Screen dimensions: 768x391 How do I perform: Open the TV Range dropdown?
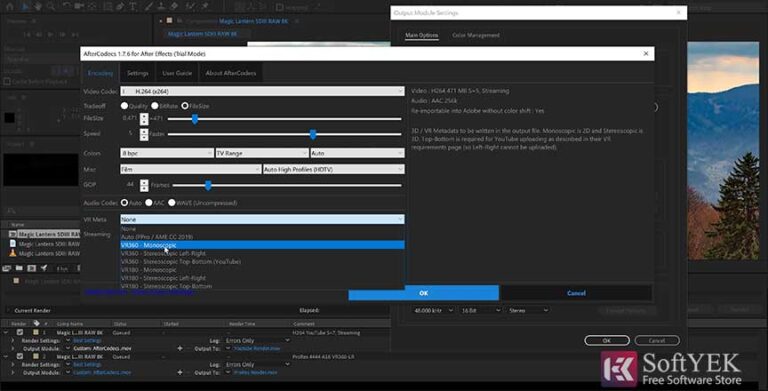pos(262,153)
